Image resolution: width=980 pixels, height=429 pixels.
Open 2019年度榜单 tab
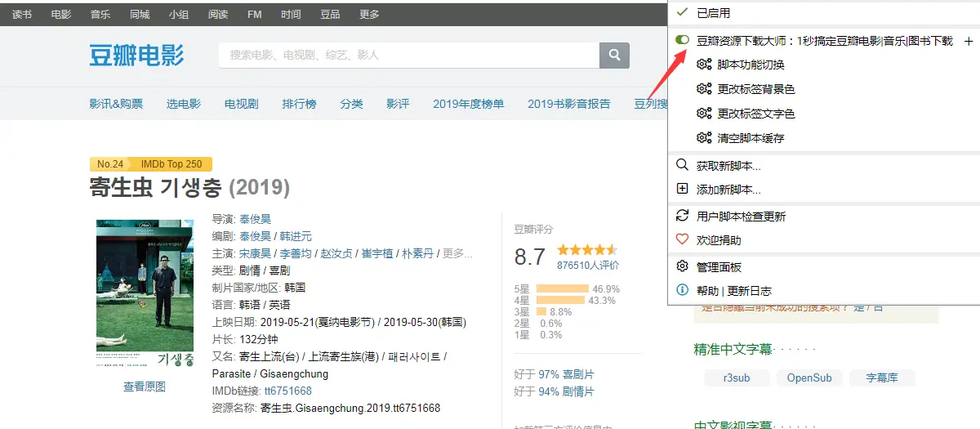click(x=469, y=104)
